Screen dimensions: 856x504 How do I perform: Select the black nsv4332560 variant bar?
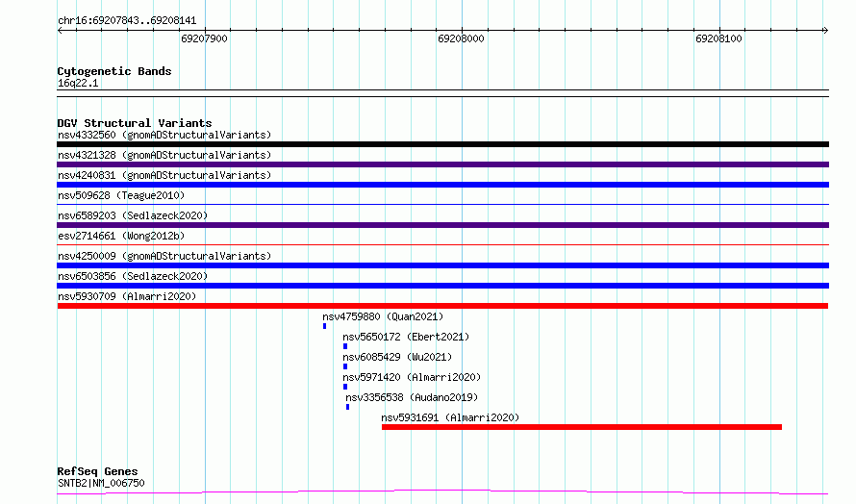[x=442, y=144]
